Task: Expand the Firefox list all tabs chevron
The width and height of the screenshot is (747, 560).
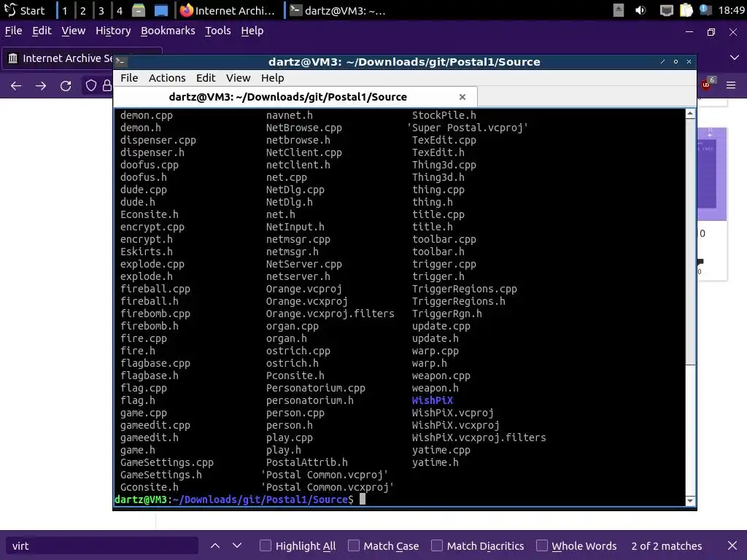Action: (x=734, y=58)
